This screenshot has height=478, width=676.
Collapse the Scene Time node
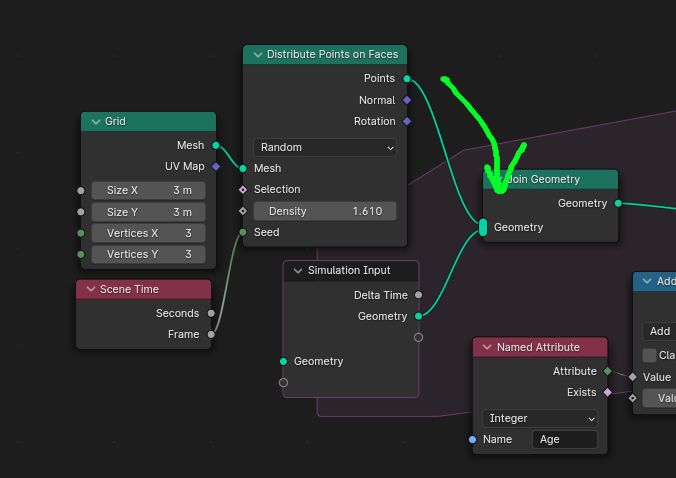click(x=91, y=289)
